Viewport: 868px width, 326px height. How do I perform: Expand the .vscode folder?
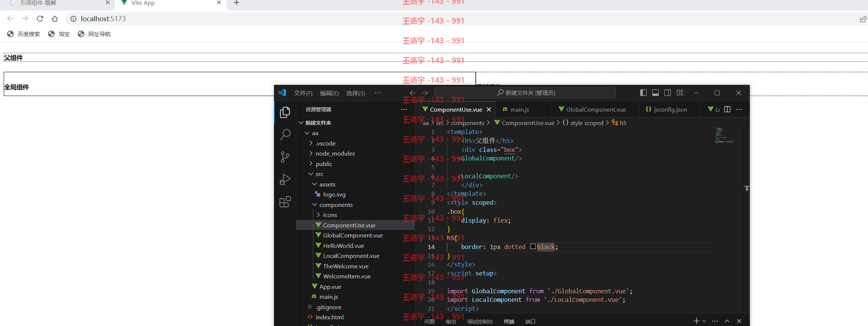click(311, 143)
